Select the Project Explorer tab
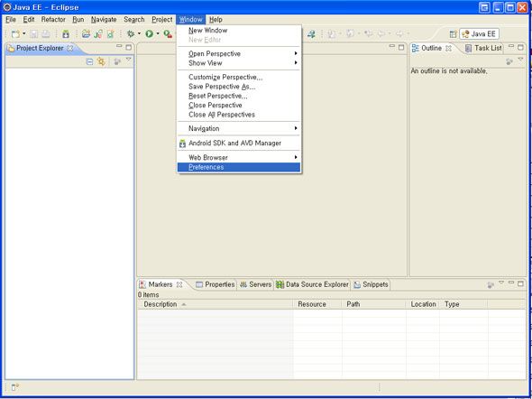Viewport: 532px width, 399px height. (x=40, y=48)
